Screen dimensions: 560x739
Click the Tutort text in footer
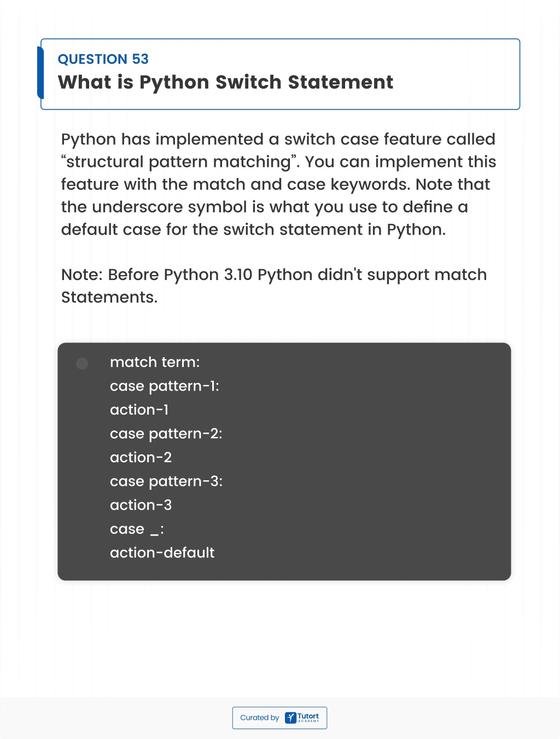pos(308,716)
